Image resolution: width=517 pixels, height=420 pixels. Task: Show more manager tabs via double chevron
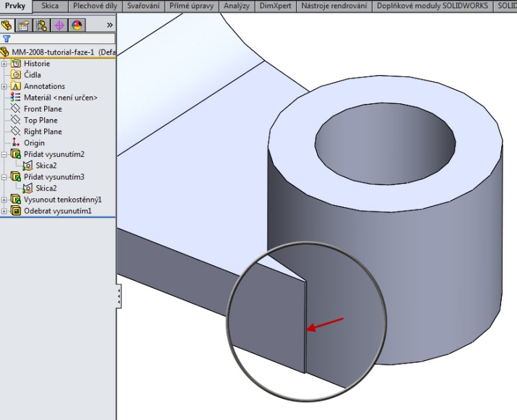[110, 25]
